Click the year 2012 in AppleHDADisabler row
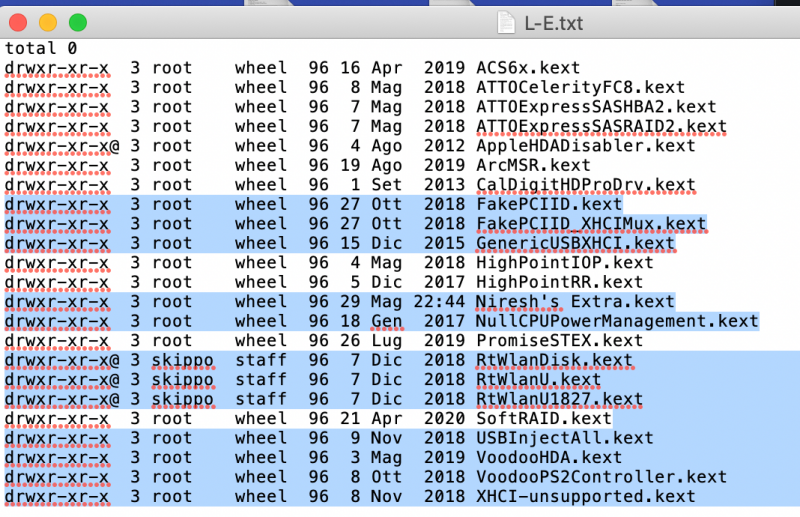This screenshot has height=517, width=800. coord(444,146)
